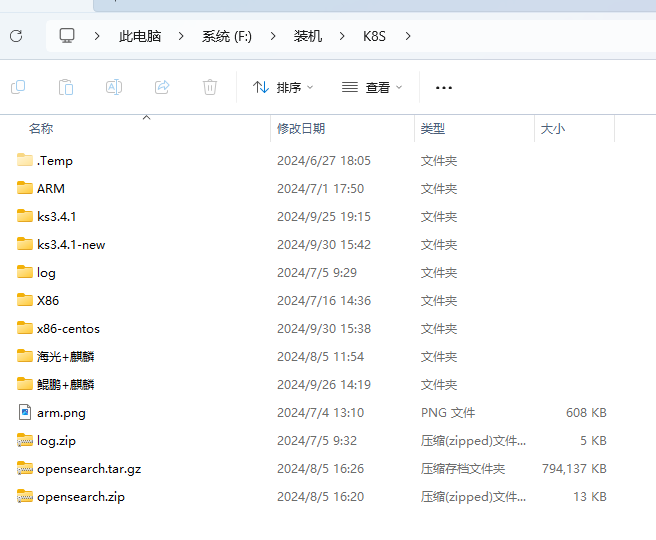The width and height of the screenshot is (656, 540).
Task: Expand chevron after the computer icon
Action: coord(97,36)
